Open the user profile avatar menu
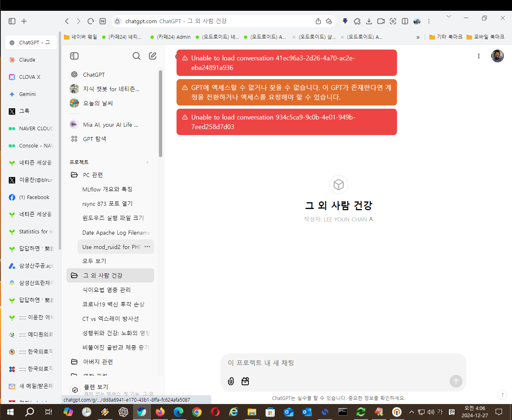 tap(498, 56)
